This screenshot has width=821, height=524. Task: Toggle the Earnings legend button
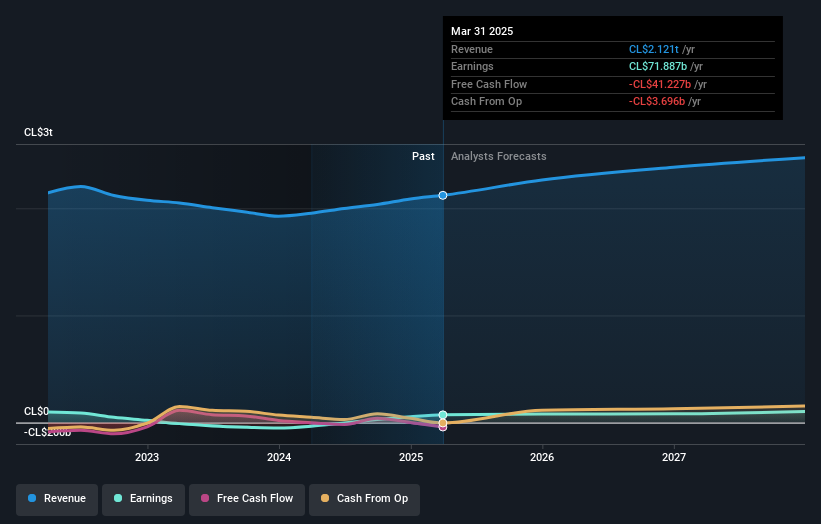(143, 499)
